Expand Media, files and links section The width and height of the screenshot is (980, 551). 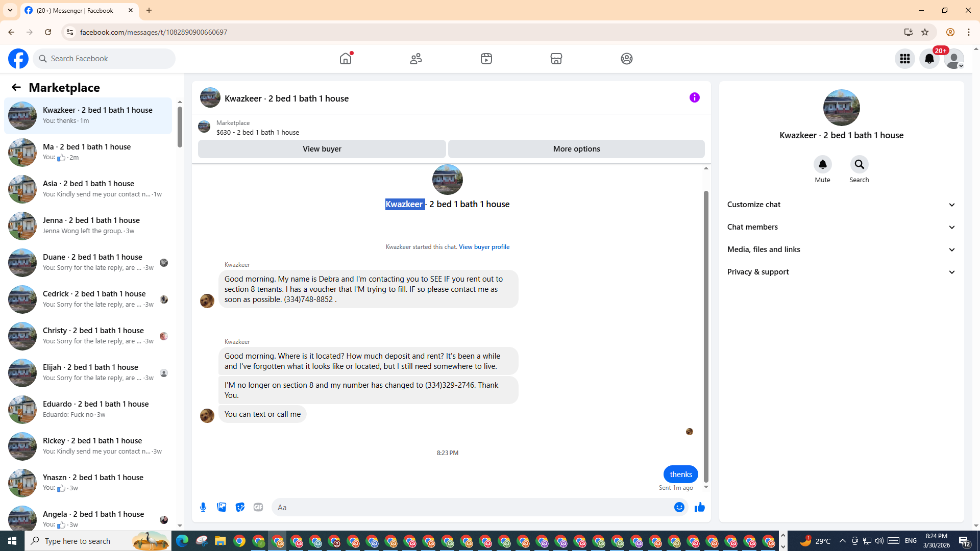[841, 249]
